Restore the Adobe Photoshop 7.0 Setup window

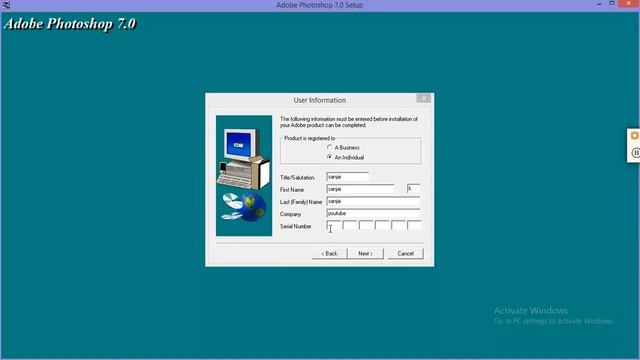coord(612,4)
